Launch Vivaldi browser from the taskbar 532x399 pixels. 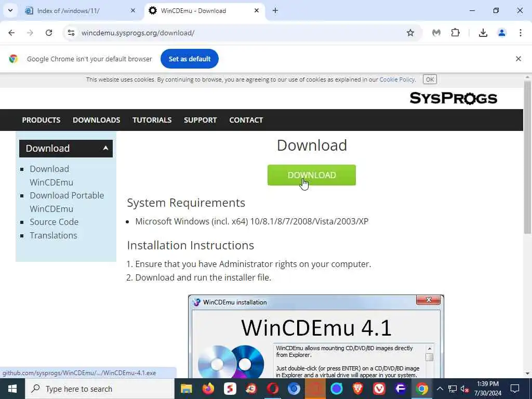coord(379,389)
